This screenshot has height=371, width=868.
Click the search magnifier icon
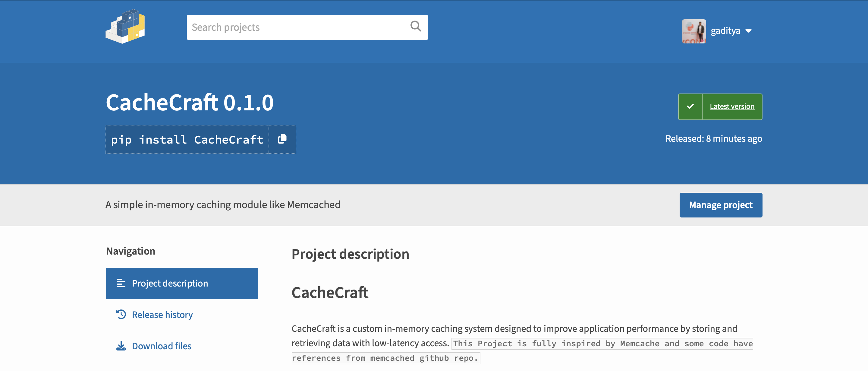[416, 26]
